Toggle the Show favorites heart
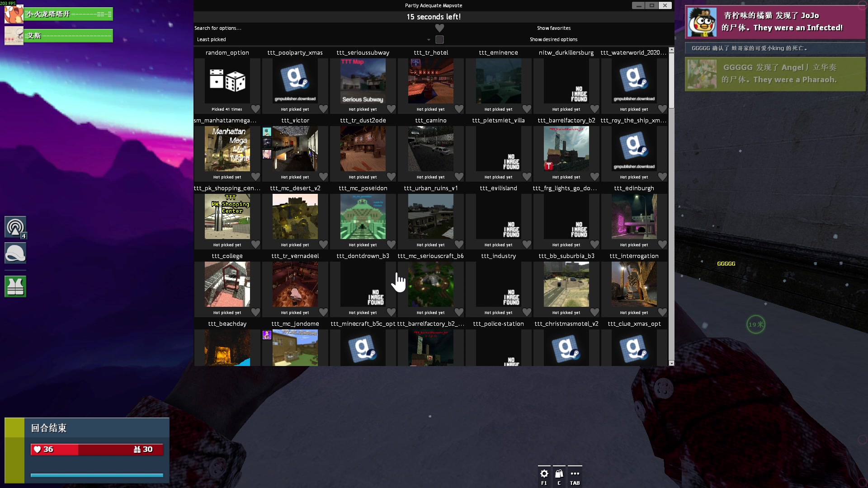 (439, 28)
